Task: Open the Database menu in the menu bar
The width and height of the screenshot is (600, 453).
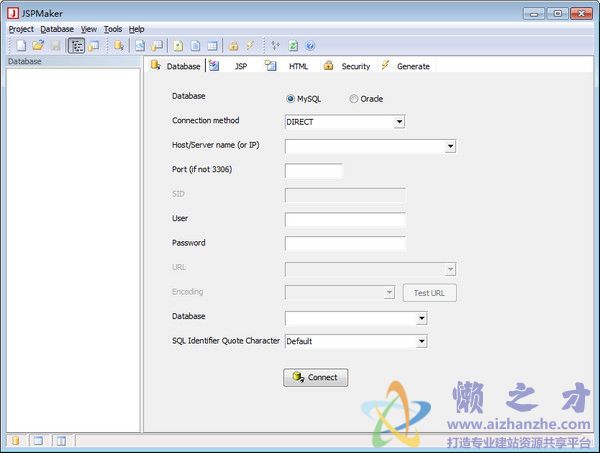Action: click(57, 29)
